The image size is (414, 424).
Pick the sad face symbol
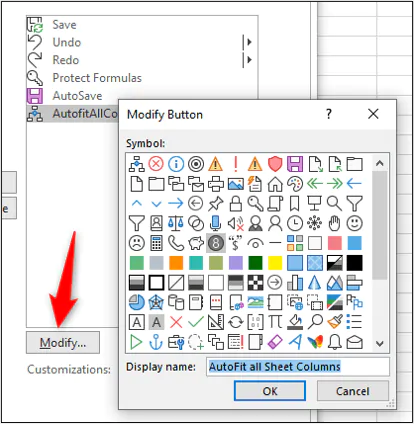point(136,243)
